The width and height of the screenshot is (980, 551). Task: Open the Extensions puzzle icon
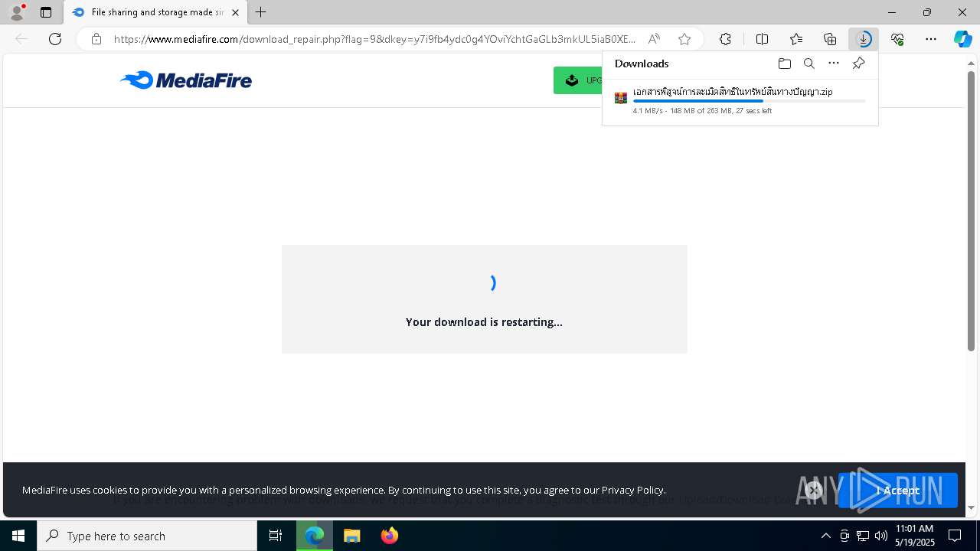[725, 39]
